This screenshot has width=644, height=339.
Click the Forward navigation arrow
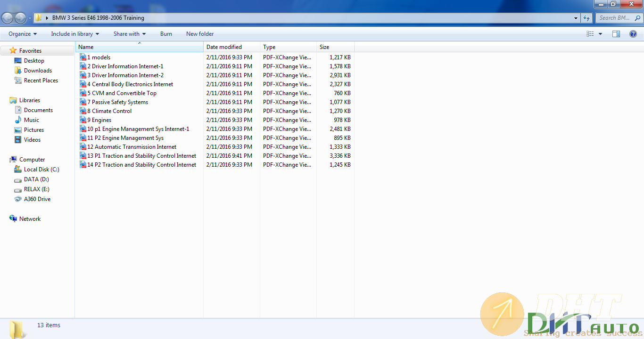[x=20, y=18]
